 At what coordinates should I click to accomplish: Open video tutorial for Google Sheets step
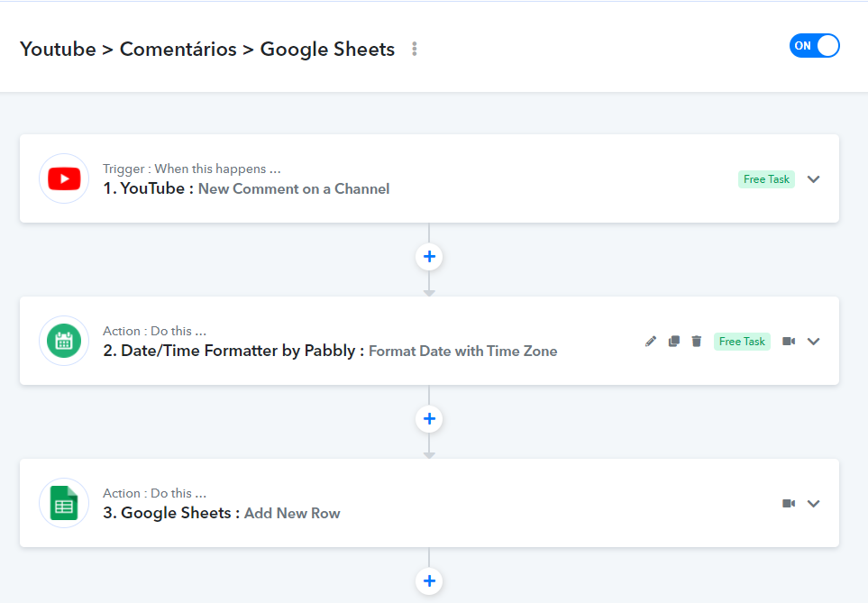point(789,503)
